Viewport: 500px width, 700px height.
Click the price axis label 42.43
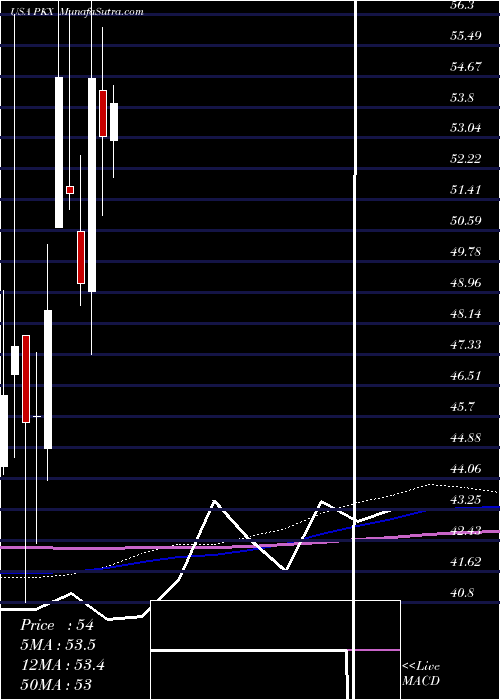[466, 530]
